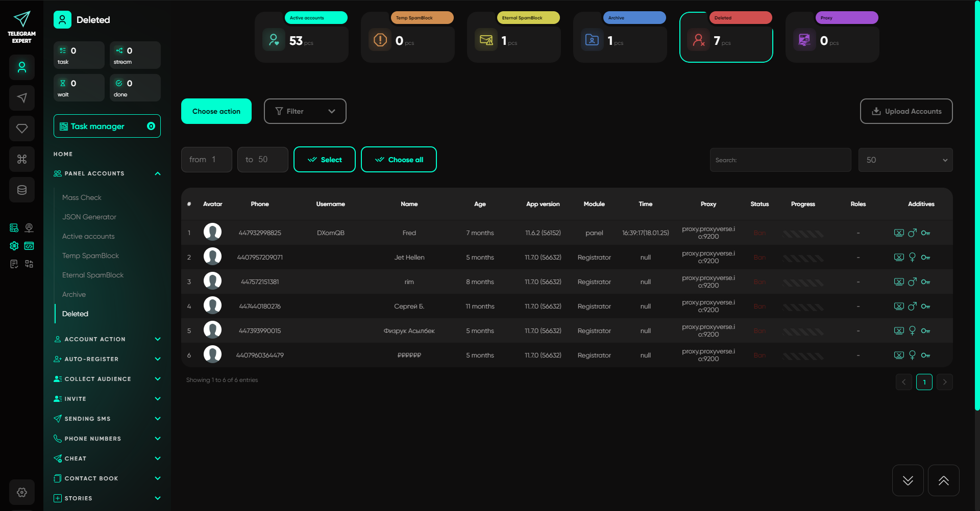Toggle selection with the Select button
Screen dimensions: 980x511
(x=324, y=160)
